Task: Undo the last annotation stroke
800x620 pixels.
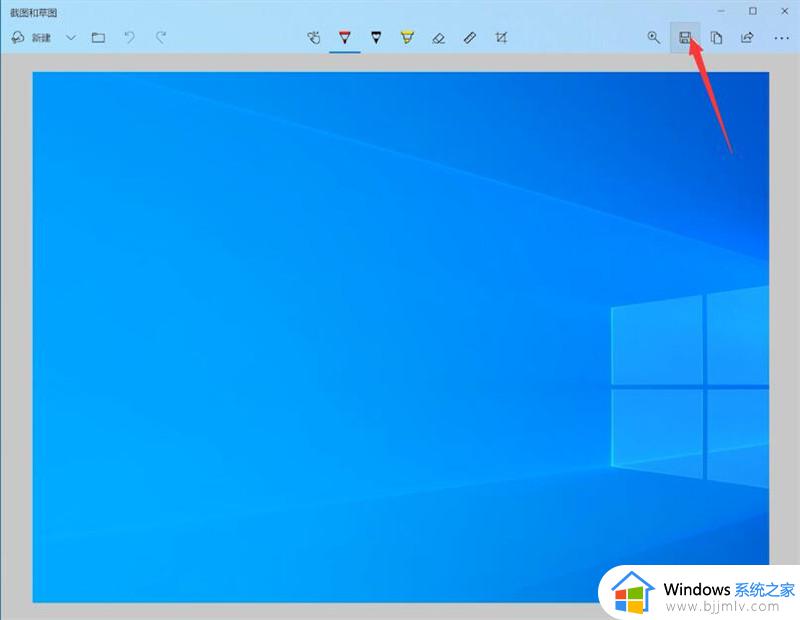Action: pos(130,37)
